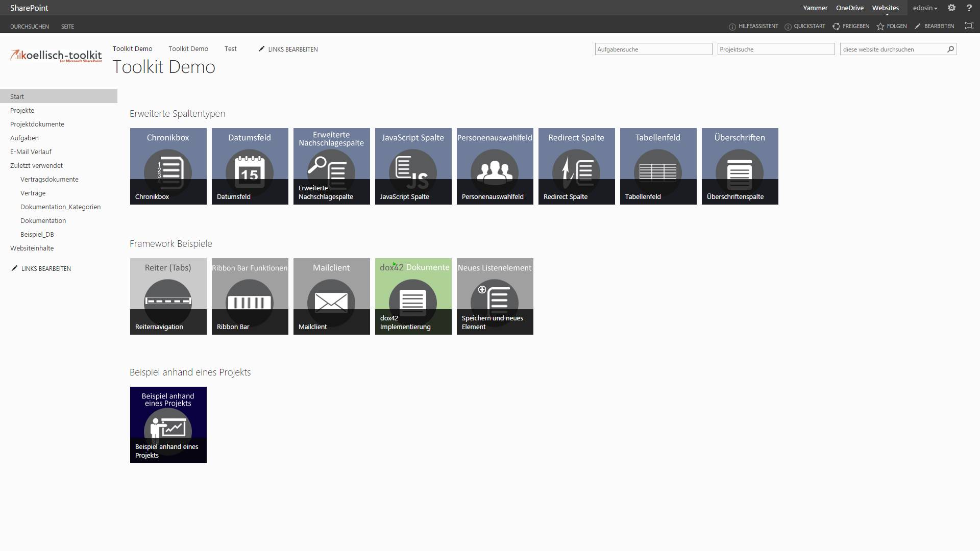Open the Beispiel anhand eines Projekts tile
Screen dimensions: 980x551
pos(168,425)
